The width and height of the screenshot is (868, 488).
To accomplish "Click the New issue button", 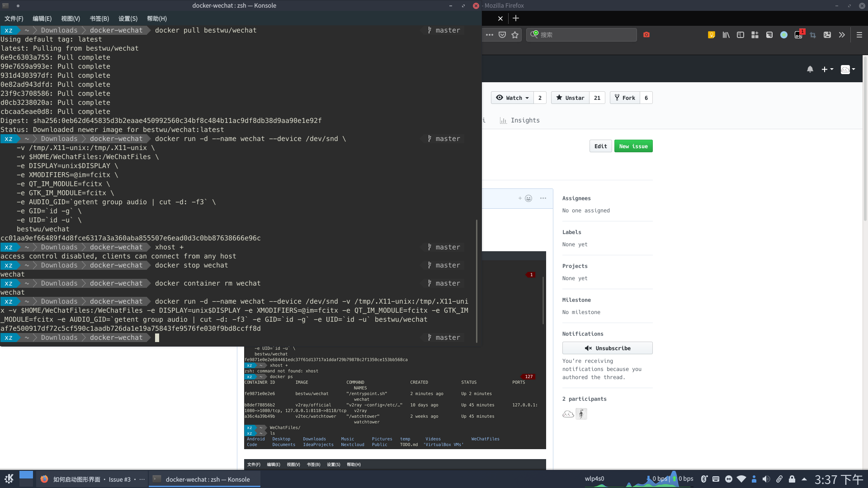I will click(633, 146).
